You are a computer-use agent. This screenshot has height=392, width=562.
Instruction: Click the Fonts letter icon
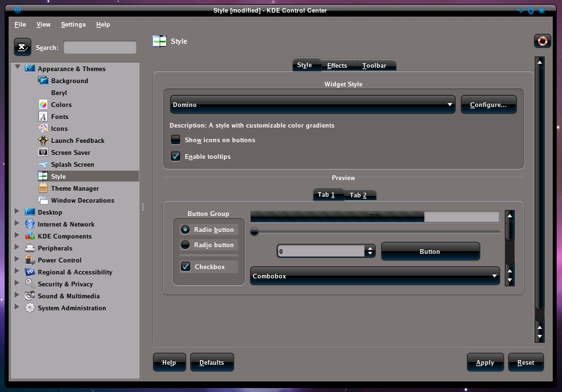[43, 116]
